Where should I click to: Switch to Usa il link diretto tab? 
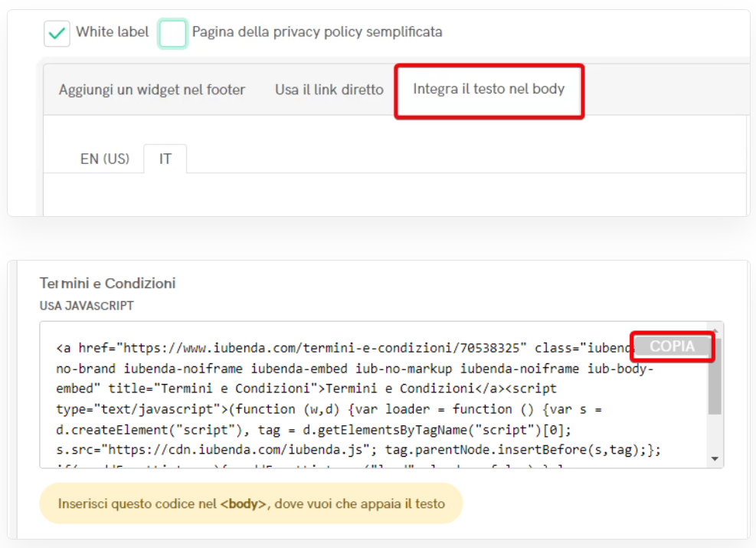pos(329,90)
